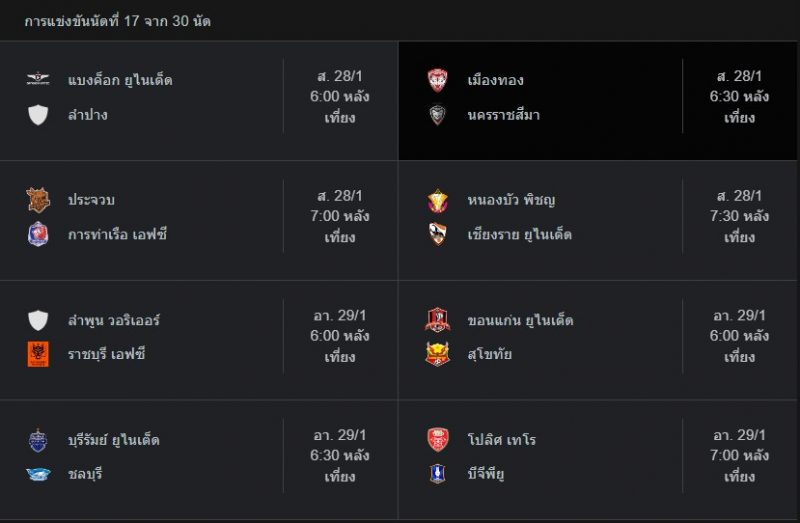Click the Port FC (การท่าเรือ เอฟซี) crest icon
The image size is (800, 523).
click(38, 234)
